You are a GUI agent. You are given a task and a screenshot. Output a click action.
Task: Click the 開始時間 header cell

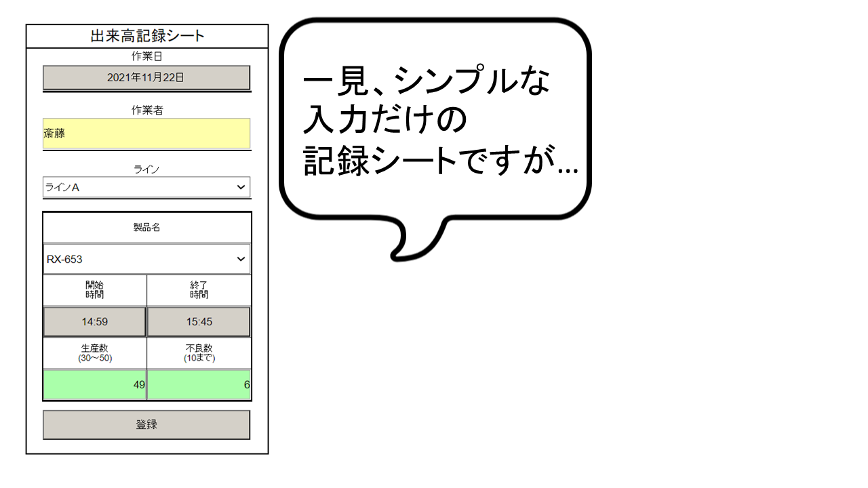[95, 290]
